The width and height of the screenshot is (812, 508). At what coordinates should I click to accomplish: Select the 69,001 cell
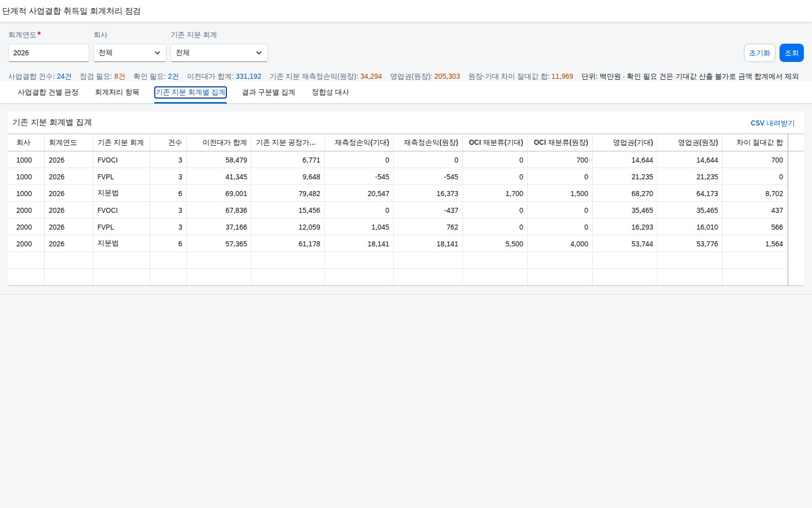[219, 194]
